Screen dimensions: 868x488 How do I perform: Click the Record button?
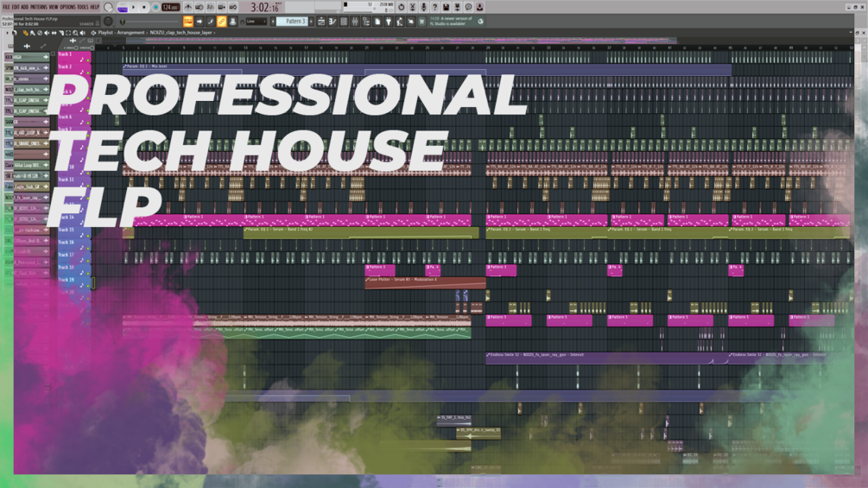pyautogui.click(x=155, y=7)
